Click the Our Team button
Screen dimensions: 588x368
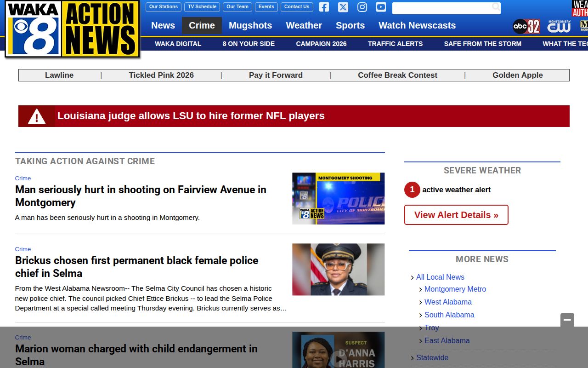point(237,7)
